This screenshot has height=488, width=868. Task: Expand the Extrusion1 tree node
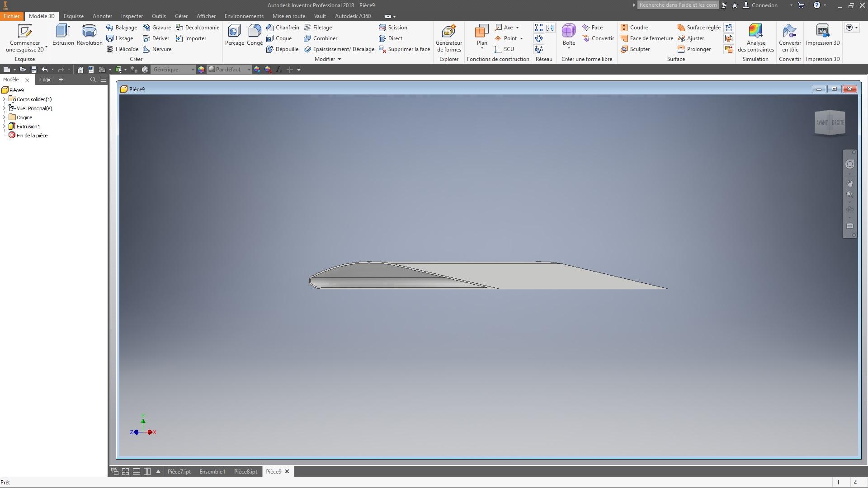coord(5,127)
